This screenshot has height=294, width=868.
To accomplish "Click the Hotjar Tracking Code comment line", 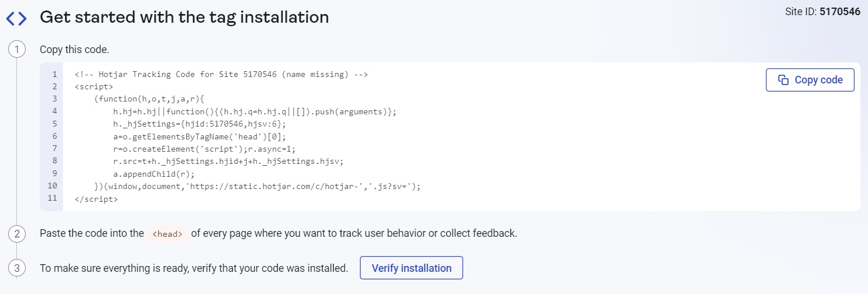I will click(221, 75).
